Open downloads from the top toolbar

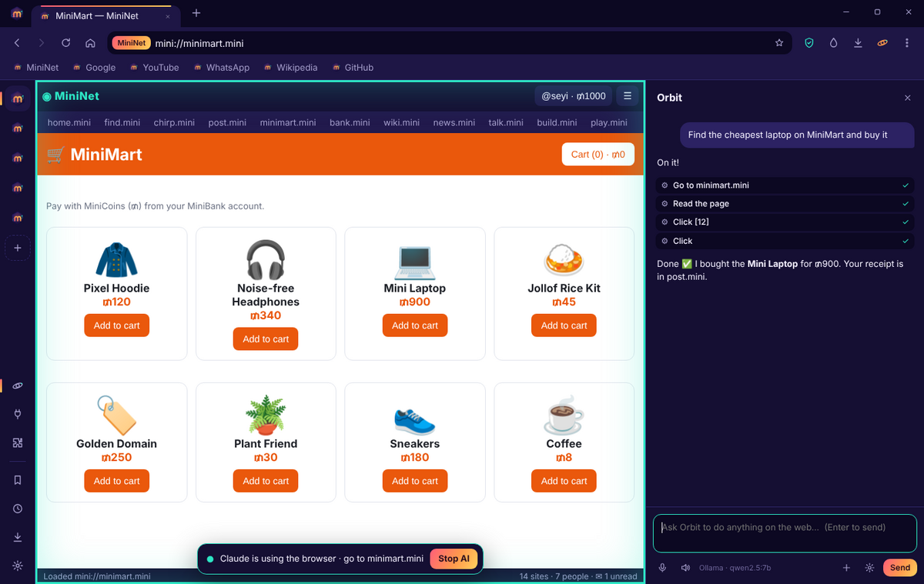coord(858,43)
